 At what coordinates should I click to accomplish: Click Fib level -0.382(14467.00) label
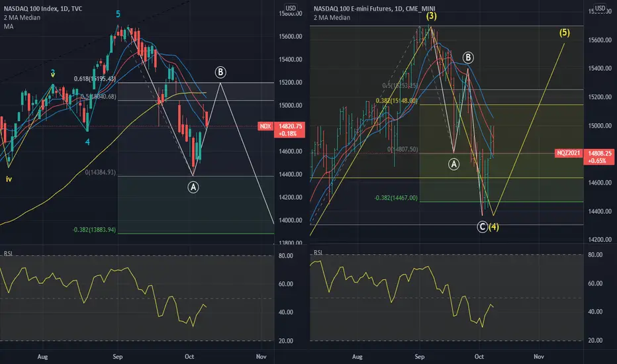(396, 198)
